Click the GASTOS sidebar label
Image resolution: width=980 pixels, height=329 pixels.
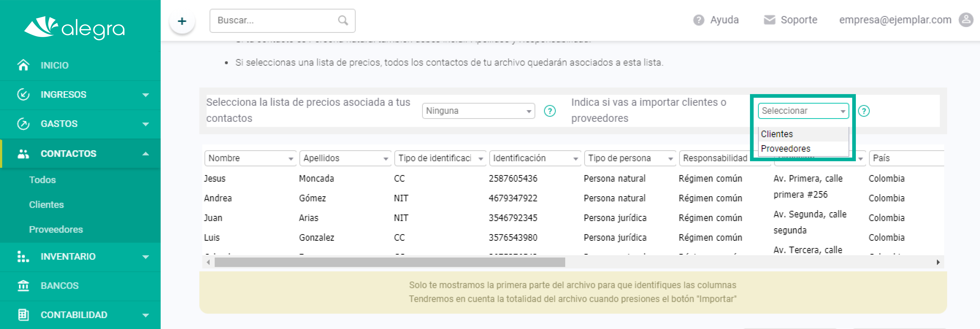(x=59, y=124)
